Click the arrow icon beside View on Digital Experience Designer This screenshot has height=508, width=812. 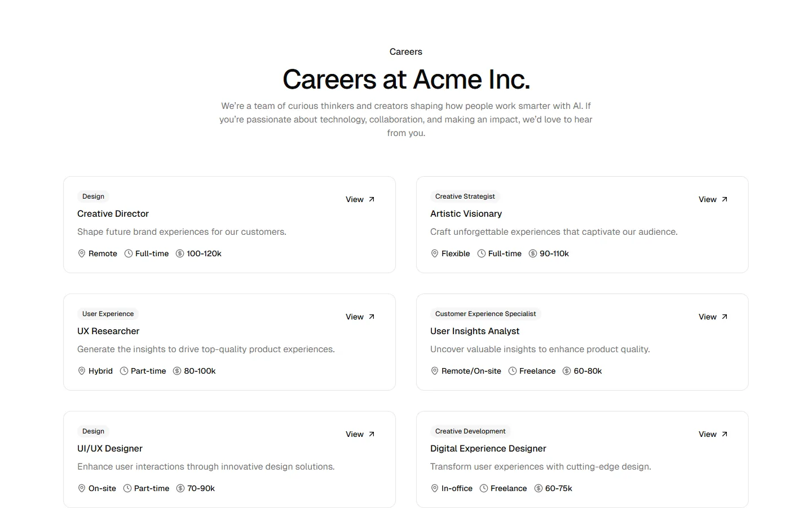point(725,433)
